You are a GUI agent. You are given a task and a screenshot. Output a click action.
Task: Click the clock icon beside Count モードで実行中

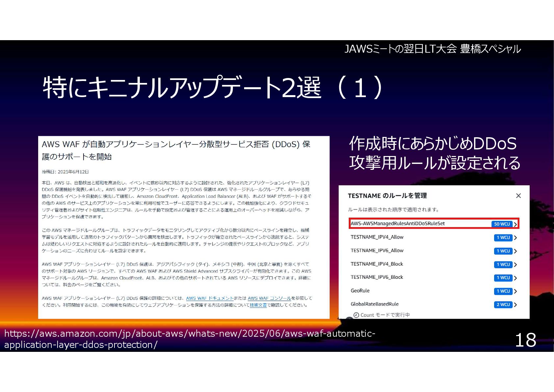point(356,315)
